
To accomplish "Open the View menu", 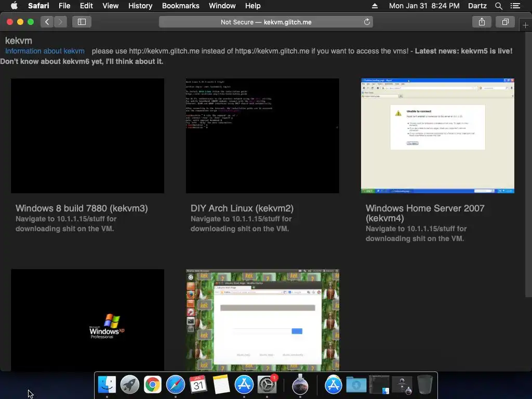I will (110, 6).
